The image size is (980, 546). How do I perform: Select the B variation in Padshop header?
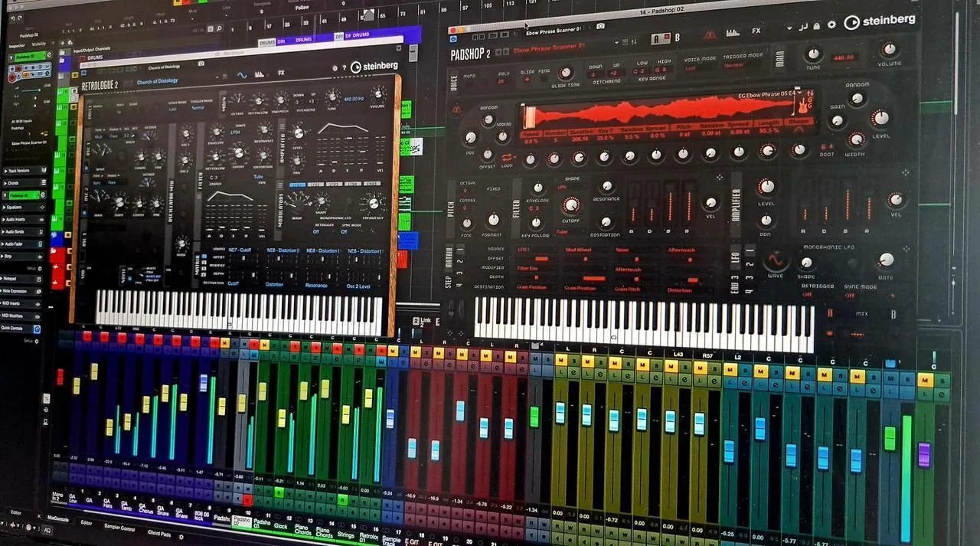676,38
